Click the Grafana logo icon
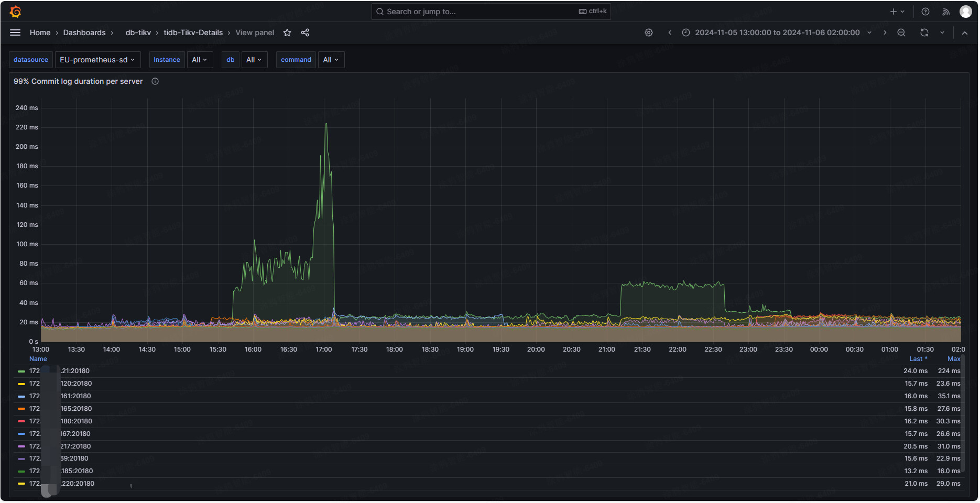This screenshot has height=503, width=980. pyautogui.click(x=15, y=12)
